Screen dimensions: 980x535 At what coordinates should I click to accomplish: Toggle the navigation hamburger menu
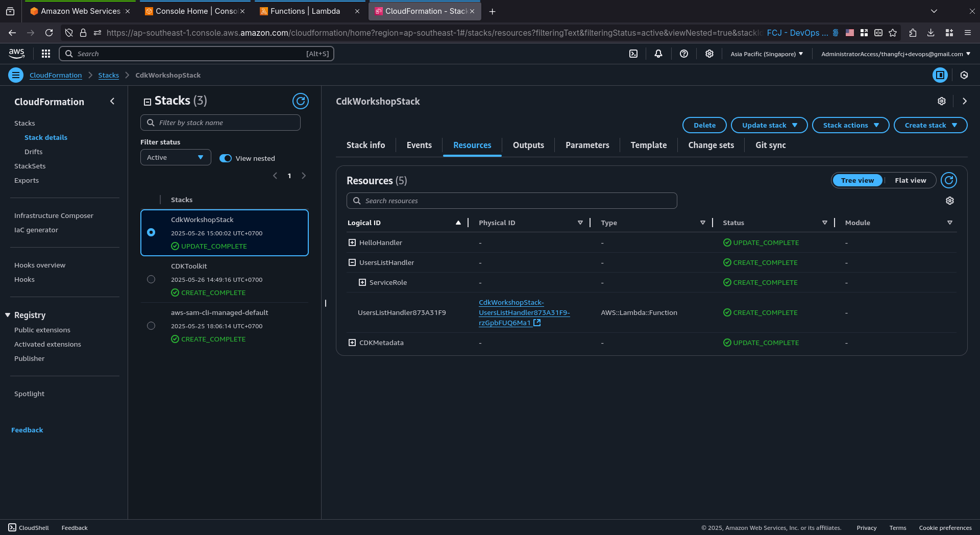point(16,75)
